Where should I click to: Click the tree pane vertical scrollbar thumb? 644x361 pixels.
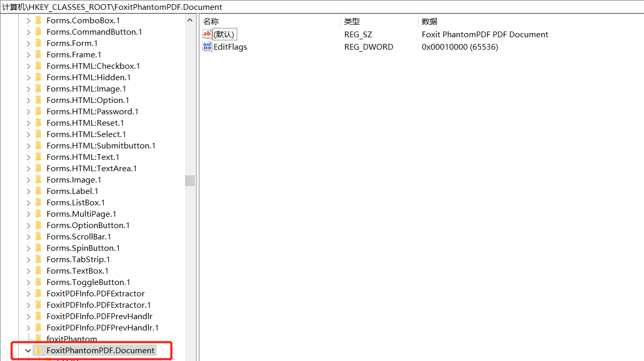190,180
